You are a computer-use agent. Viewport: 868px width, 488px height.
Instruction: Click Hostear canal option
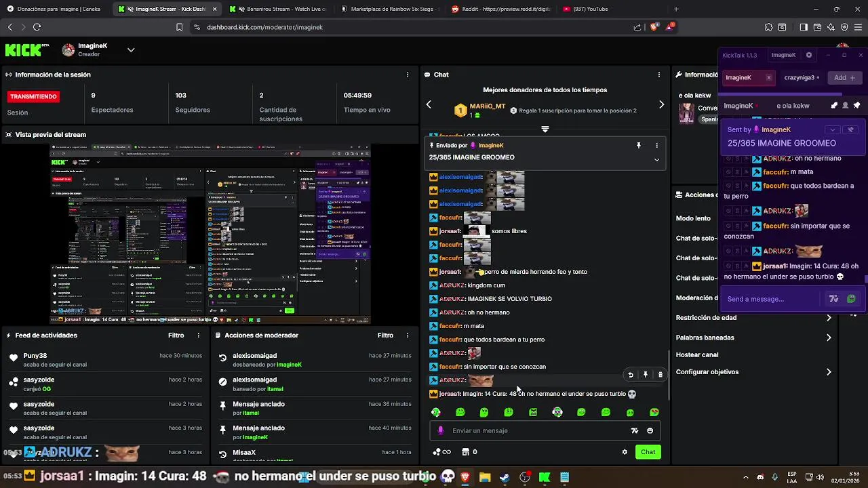[x=697, y=354]
